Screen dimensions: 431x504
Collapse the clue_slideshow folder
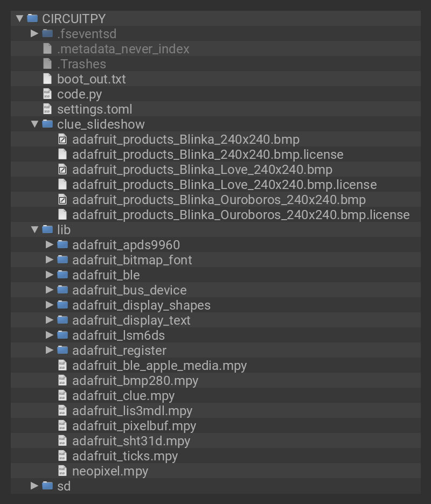tap(34, 124)
